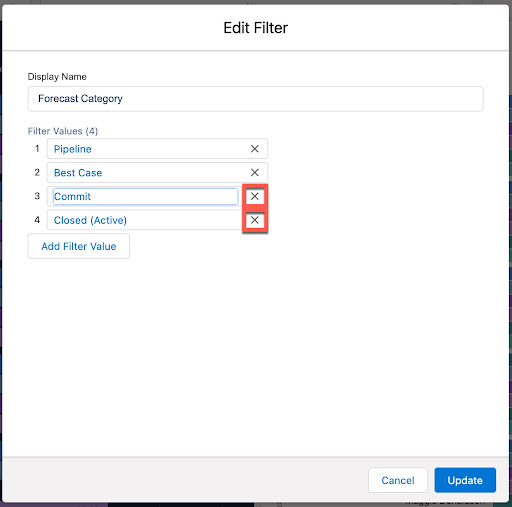Click Update to save the filter

coord(465,480)
